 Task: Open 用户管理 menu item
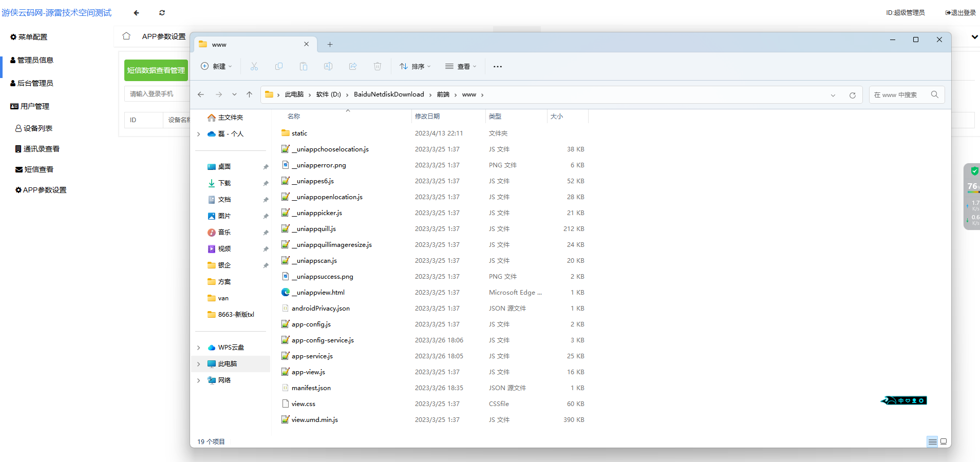point(30,106)
